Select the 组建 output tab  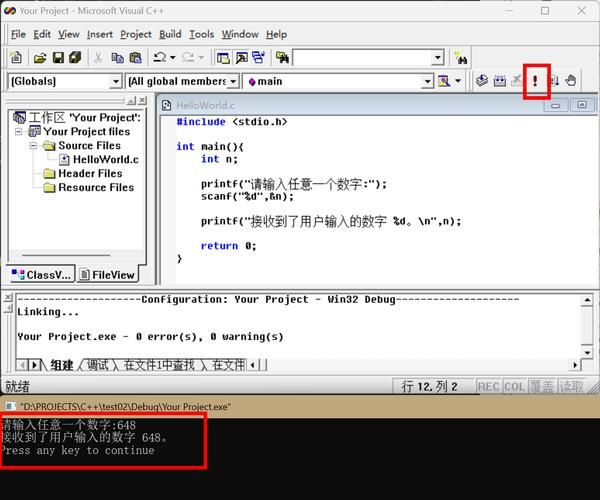click(x=62, y=365)
